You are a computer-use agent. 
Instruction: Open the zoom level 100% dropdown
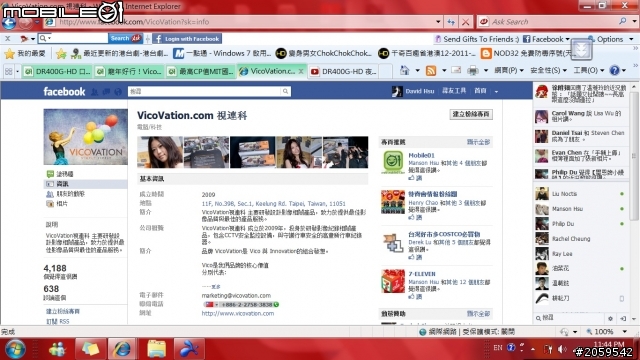point(625,331)
